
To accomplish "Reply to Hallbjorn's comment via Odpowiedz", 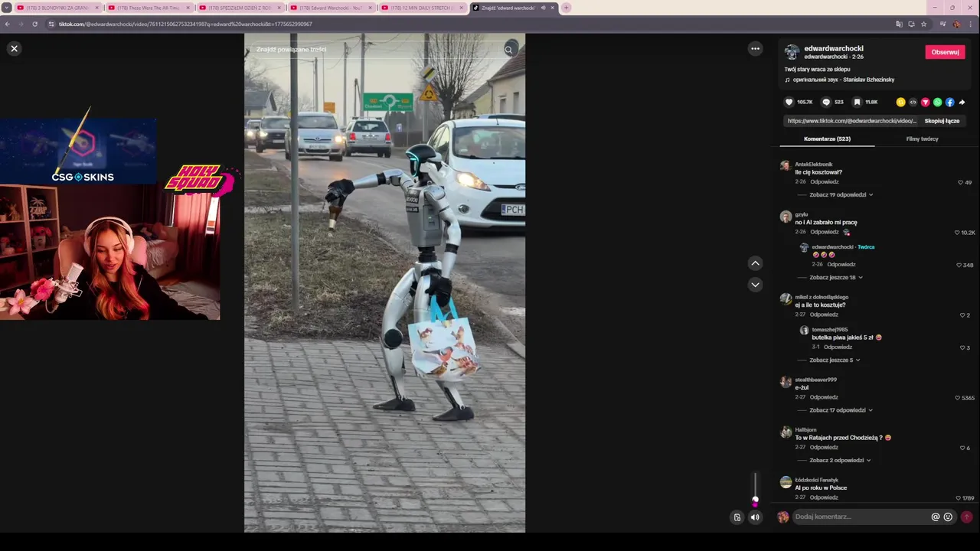I will point(825,447).
